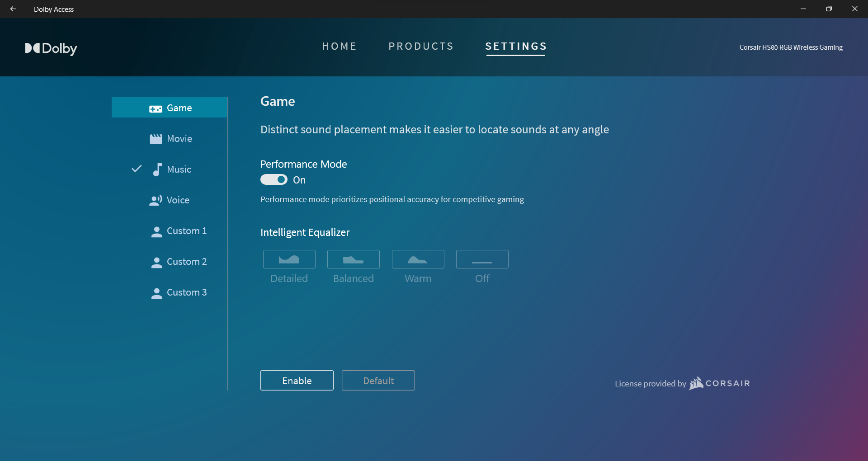Select the Custom 3 profile label
Viewport: 868px width, 461px height.
[187, 292]
